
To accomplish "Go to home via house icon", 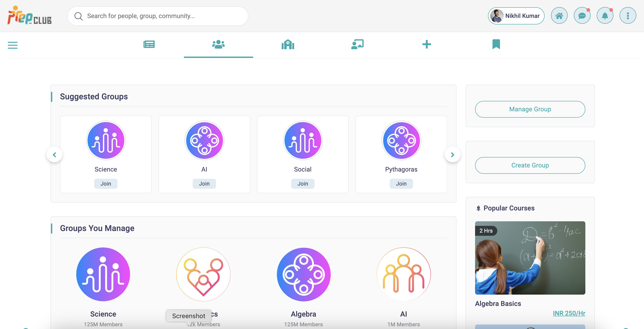I will coord(559,16).
